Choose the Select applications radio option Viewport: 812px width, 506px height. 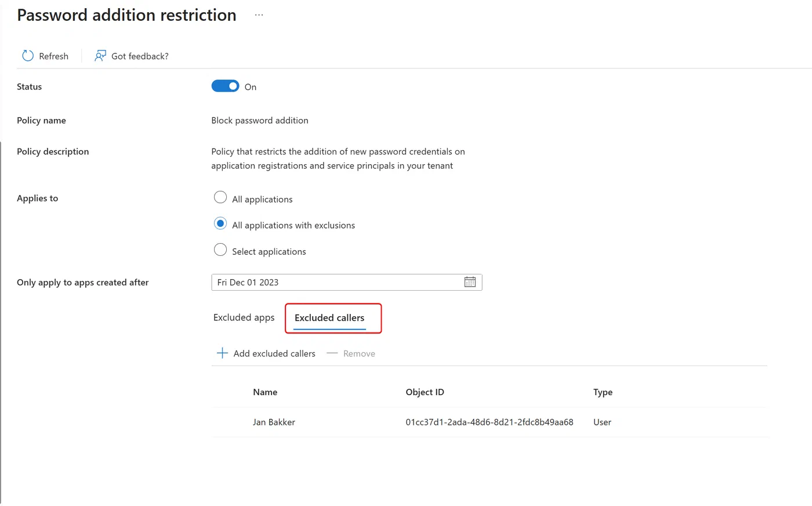220,250
